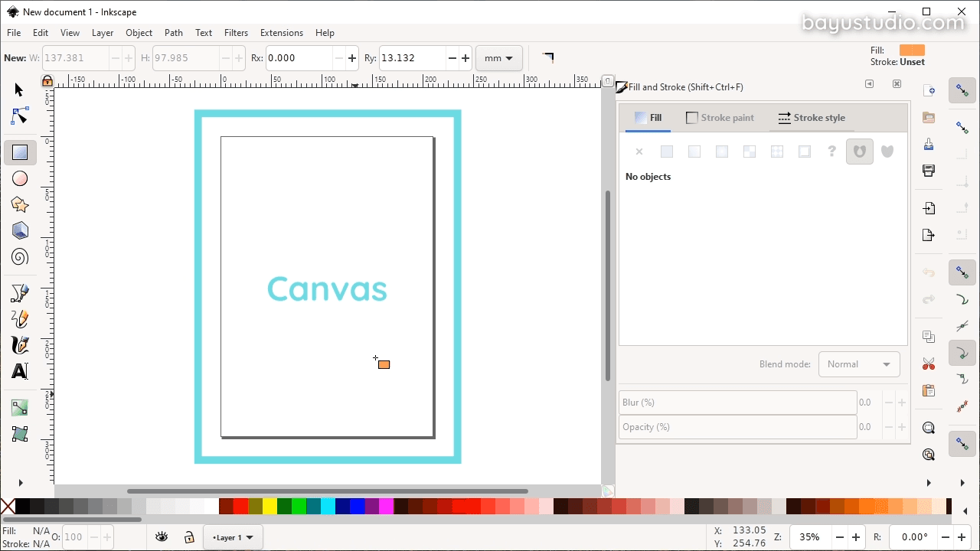980x551 pixels.
Task: Pick the 3D Box tool
Action: coord(19,230)
